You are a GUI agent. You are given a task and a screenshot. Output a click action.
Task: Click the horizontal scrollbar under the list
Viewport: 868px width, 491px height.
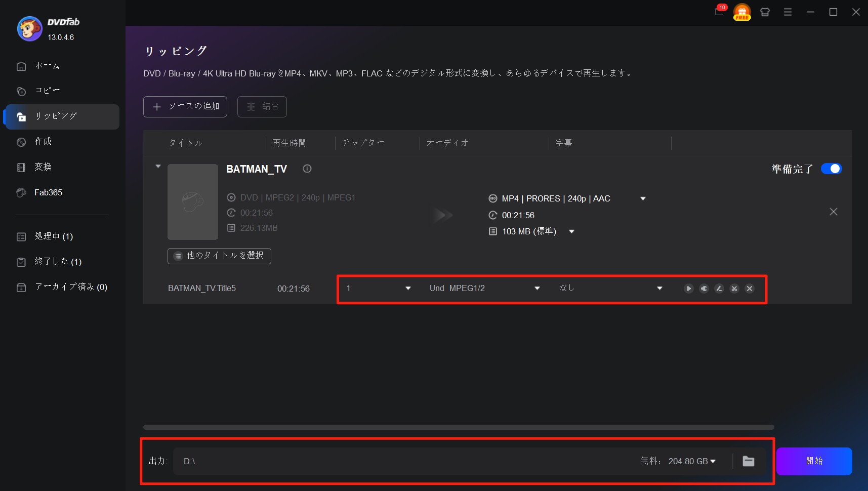[x=458, y=427]
